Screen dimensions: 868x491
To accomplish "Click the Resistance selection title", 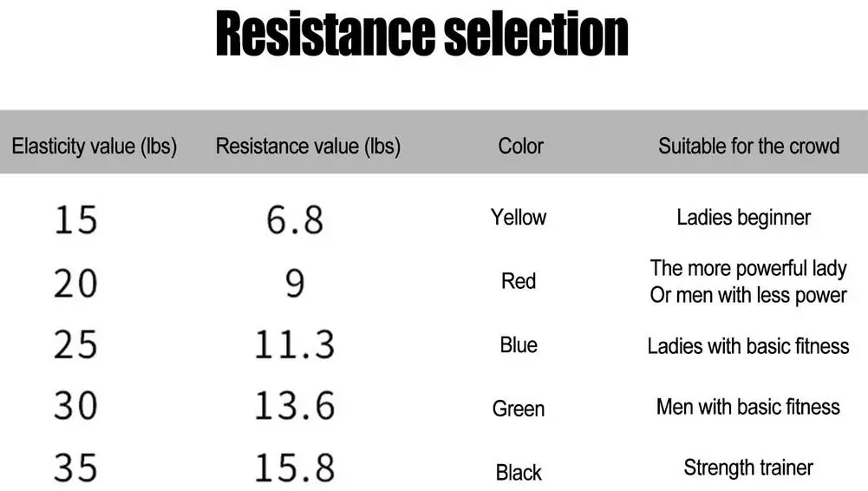I will pos(421,33).
